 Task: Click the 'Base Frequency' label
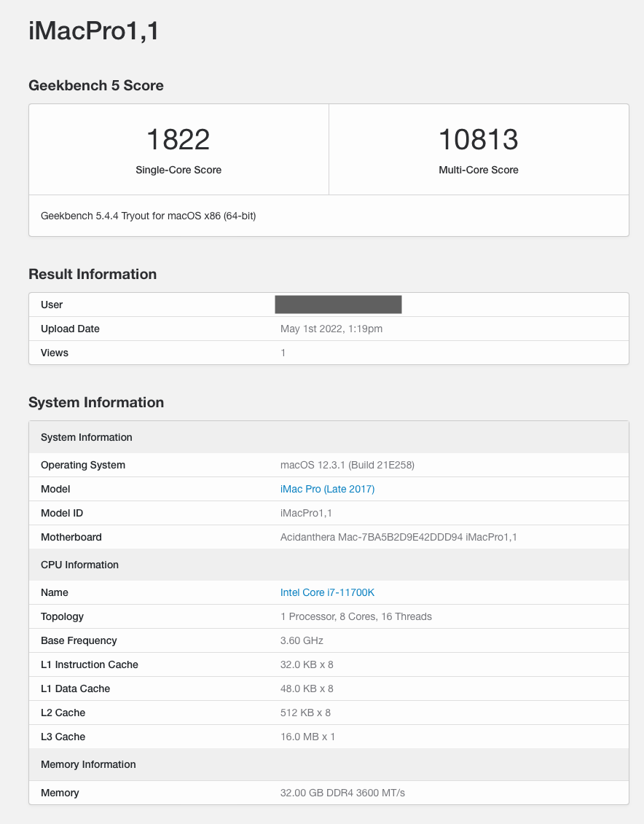pos(79,641)
